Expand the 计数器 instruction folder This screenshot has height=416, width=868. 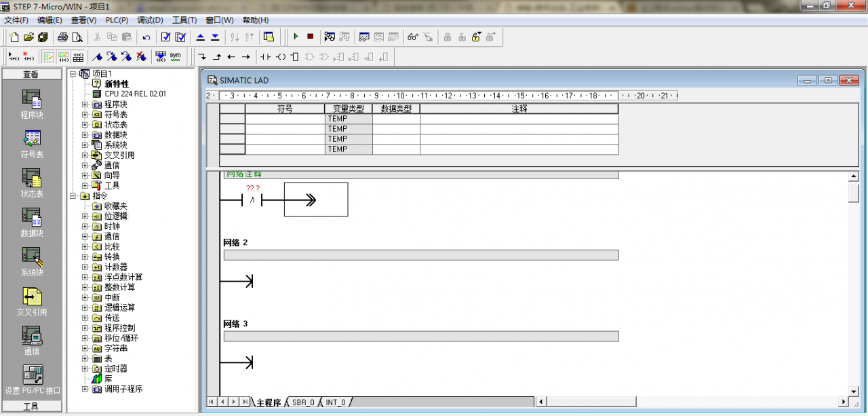click(x=85, y=267)
